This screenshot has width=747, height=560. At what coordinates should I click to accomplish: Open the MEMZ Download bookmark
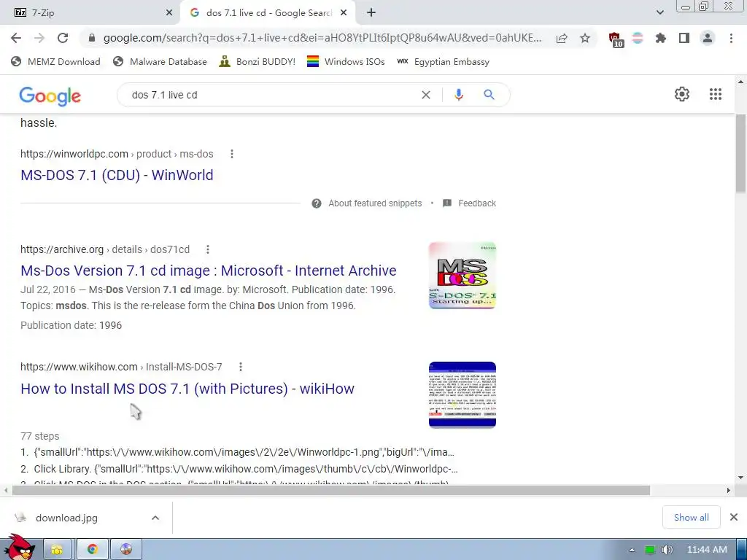click(x=55, y=61)
